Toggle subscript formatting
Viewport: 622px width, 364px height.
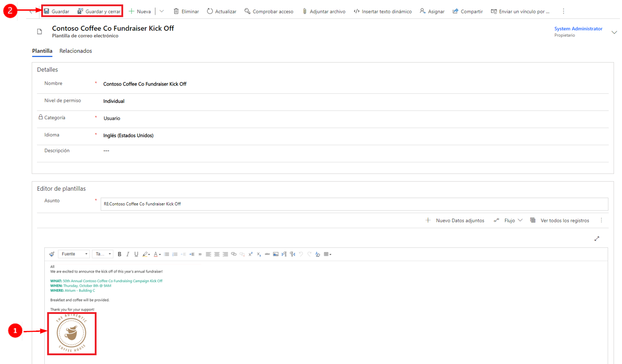[259, 254]
